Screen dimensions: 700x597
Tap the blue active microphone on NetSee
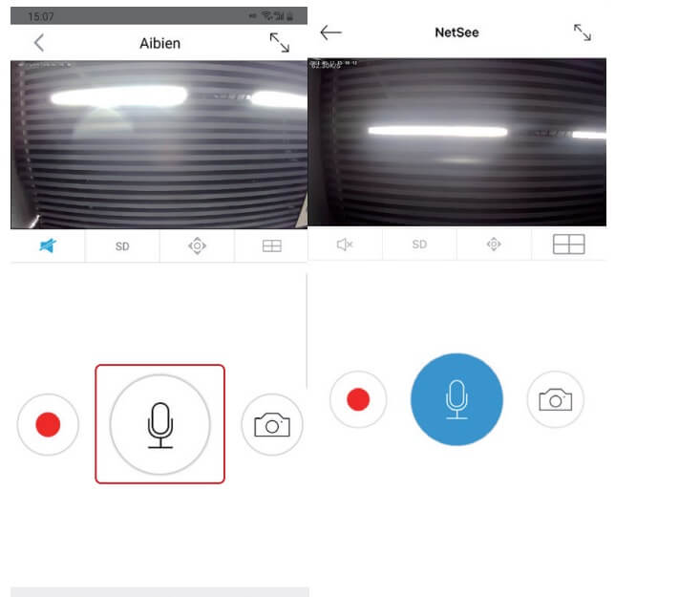point(456,399)
